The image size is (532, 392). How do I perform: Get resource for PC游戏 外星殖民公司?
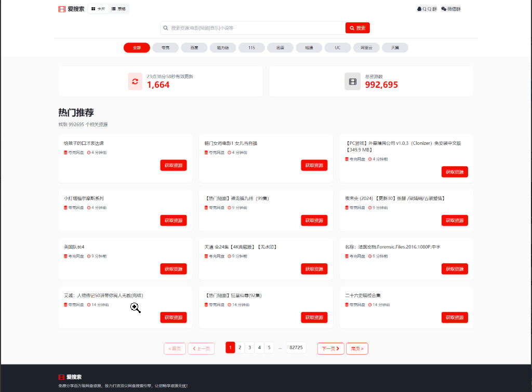pyautogui.click(x=455, y=172)
